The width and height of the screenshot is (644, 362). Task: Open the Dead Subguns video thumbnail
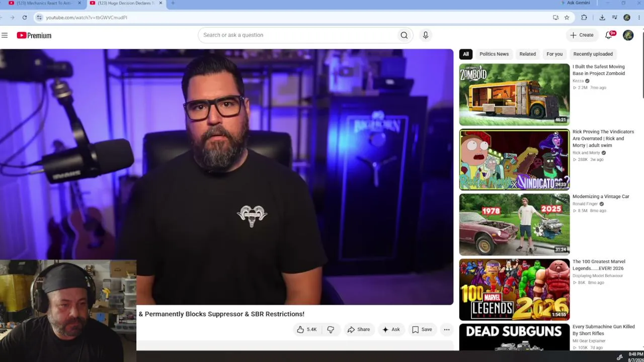tap(514, 337)
